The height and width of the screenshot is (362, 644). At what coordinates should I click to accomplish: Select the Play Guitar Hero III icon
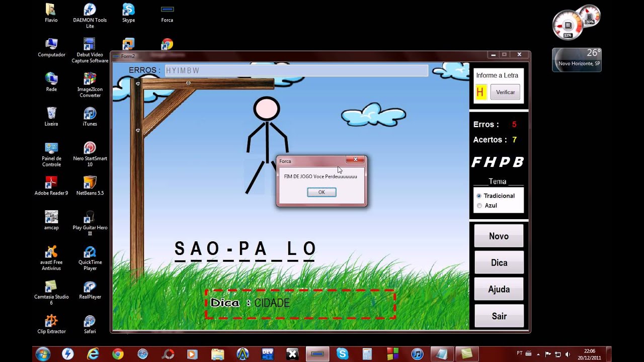pyautogui.click(x=90, y=223)
